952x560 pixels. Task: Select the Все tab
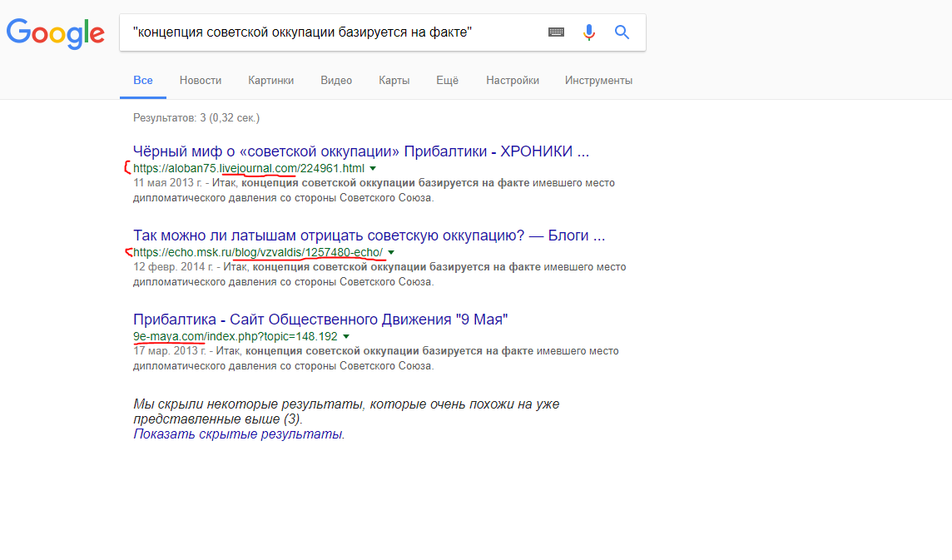tap(142, 80)
